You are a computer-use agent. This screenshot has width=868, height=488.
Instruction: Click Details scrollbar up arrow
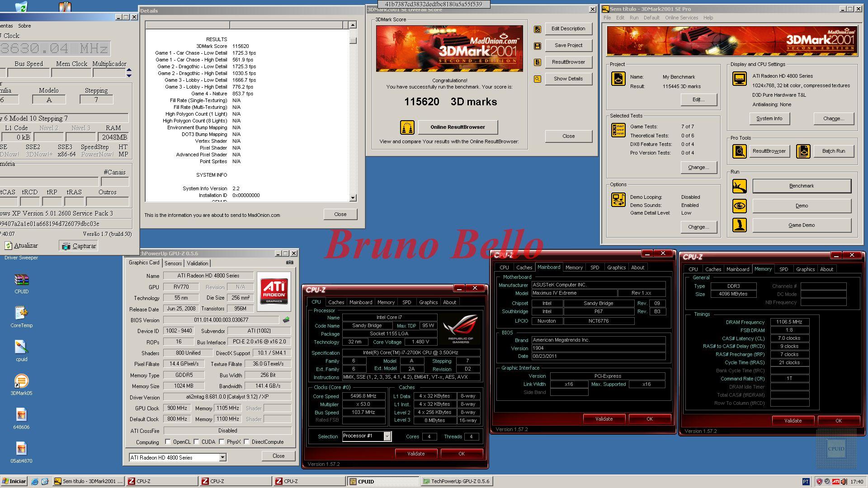coord(353,25)
